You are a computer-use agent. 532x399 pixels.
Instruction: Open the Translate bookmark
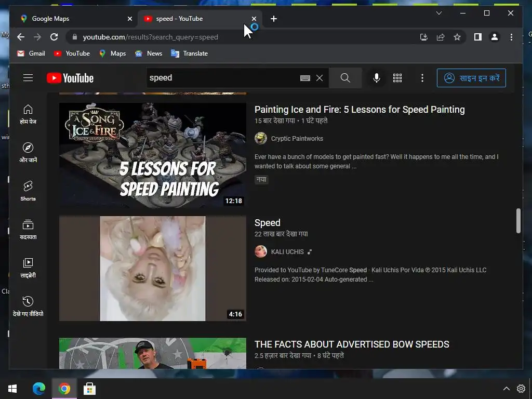tap(189, 54)
